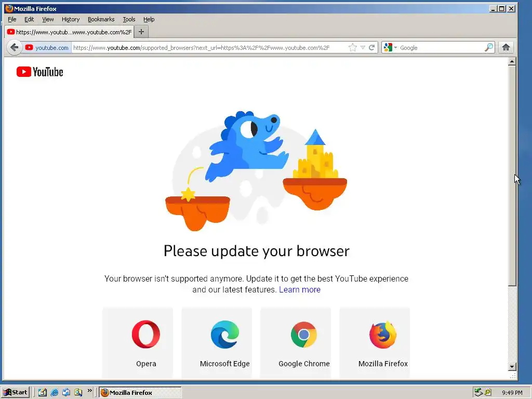Click the YouTube logo on the page
The width and height of the screenshot is (532, 399).
pyautogui.click(x=39, y=72)
